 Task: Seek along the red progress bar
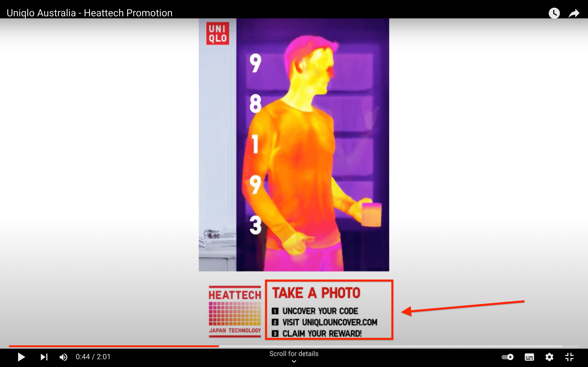114,346
